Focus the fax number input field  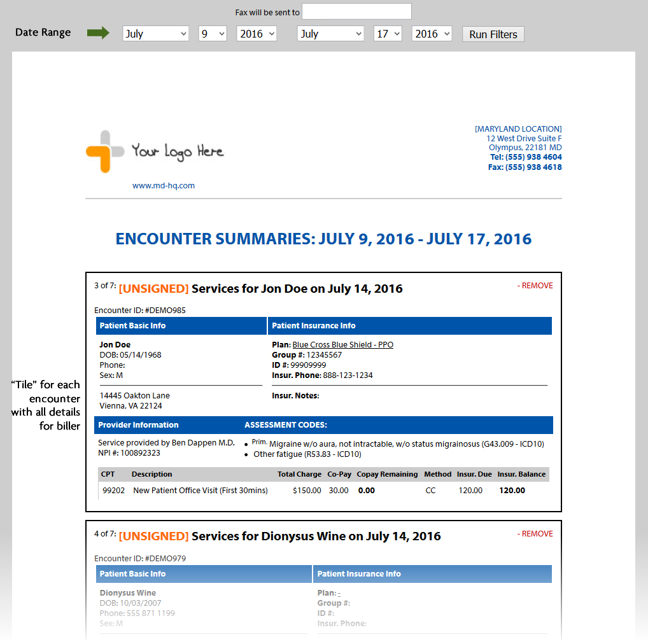356,11
